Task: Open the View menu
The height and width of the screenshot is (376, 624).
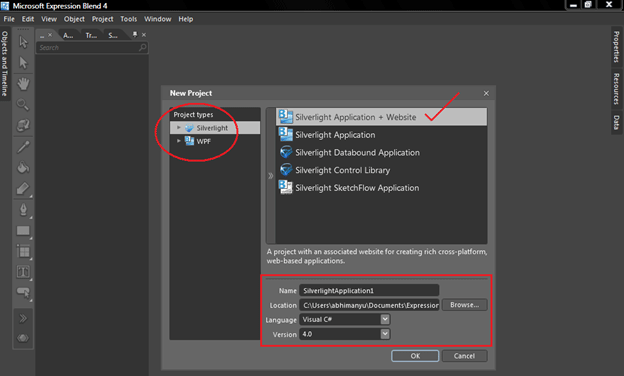Action: pyautogui.click(x=49, y=19)
